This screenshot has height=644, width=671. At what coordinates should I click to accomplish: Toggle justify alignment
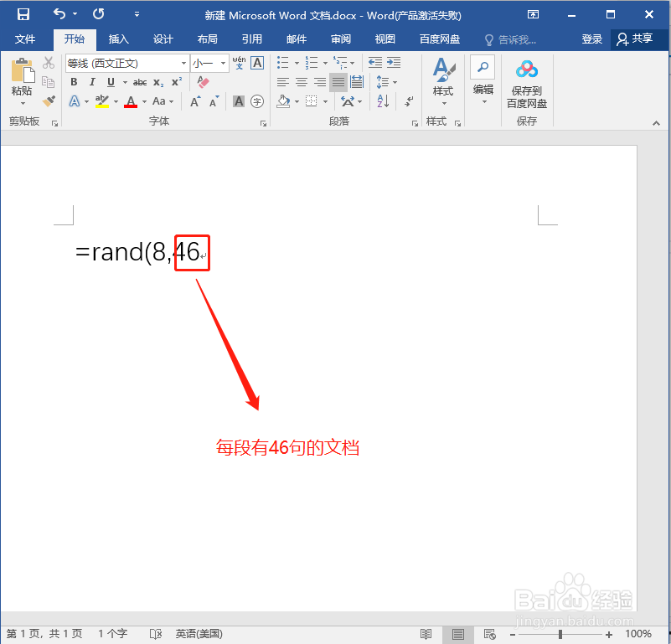[338, 82]
